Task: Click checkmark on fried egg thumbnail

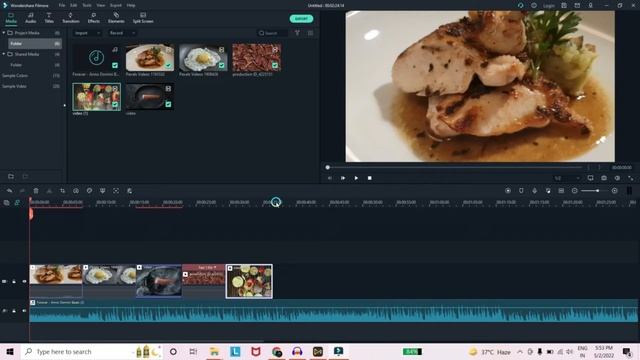Action: (221, 65)
